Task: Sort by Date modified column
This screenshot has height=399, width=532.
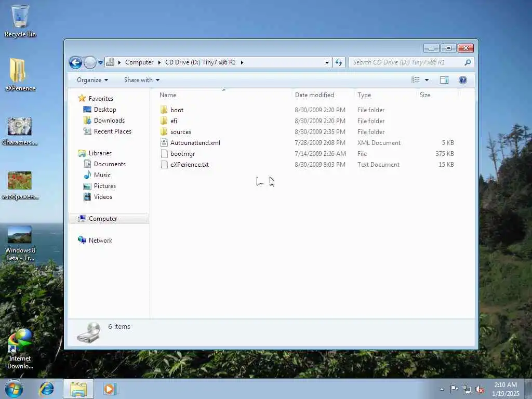Action: point(314,95)
